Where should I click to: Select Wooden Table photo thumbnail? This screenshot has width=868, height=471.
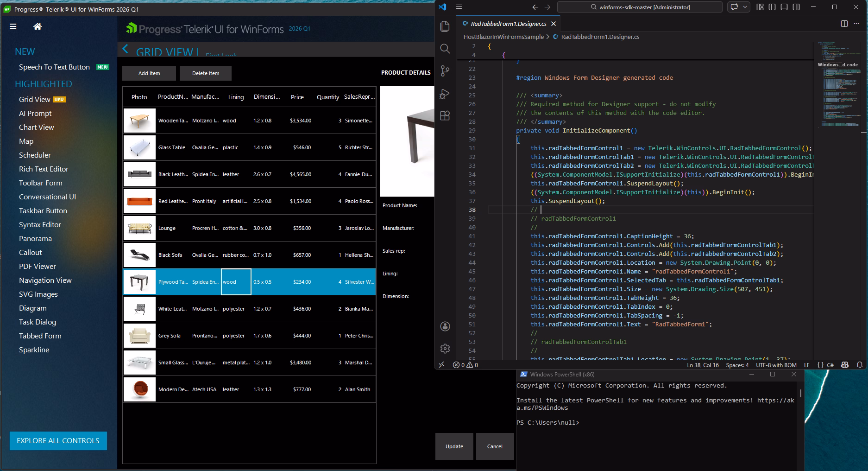coord(139,121)
